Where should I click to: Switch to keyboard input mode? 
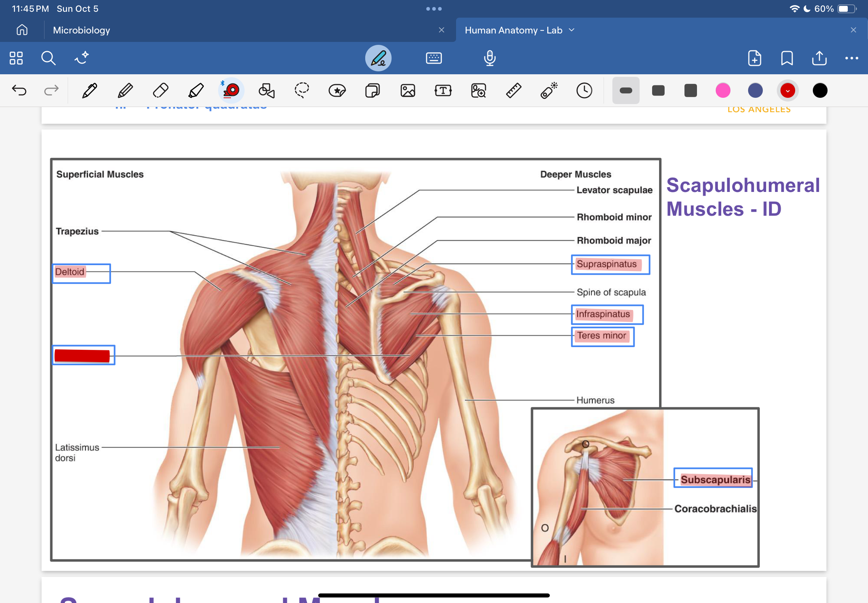coord(433,58)
